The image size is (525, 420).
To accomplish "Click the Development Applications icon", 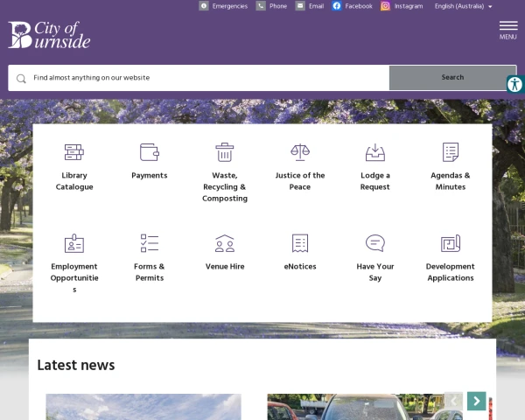I will tap(451, 243).
